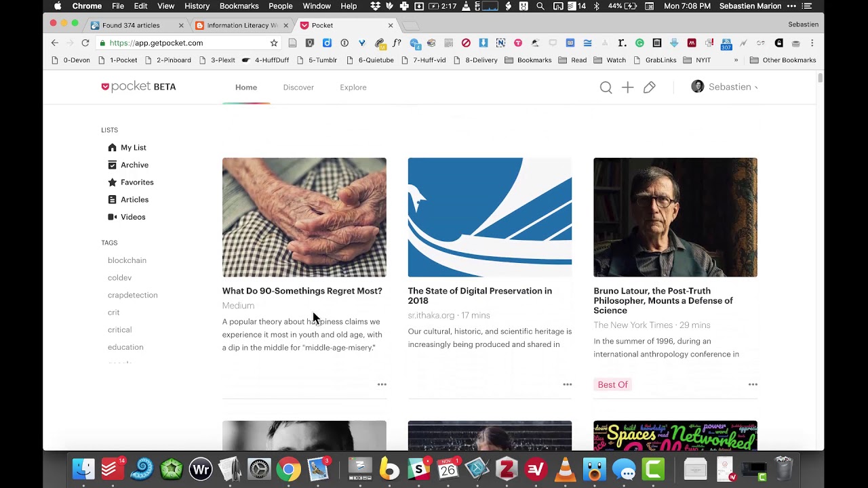Open the Sebastien account dropdown
Viewport: 868px width, 488px height.
coord(724,87)
